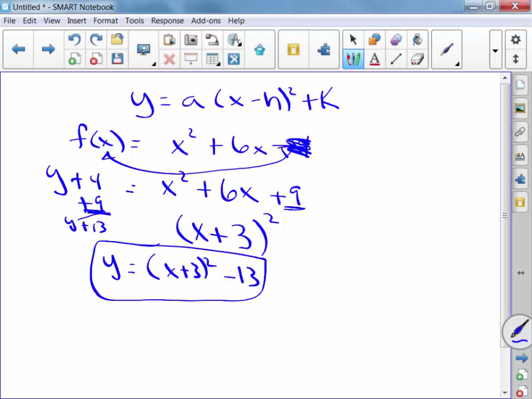The width and height of the screenshot is (532, 399).
Task: Choose the Text tool with red A
Action: click(374, 59)
